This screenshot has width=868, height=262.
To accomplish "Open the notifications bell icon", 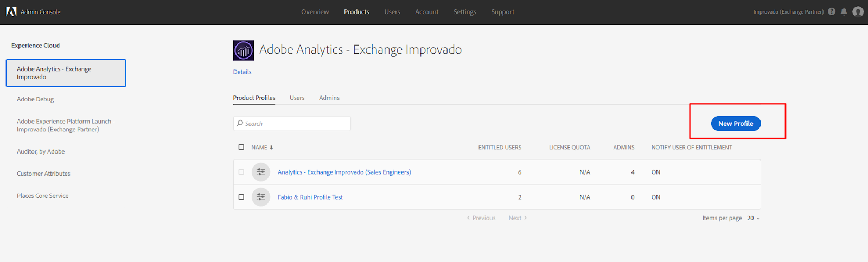I will click(x=844, y=11).
